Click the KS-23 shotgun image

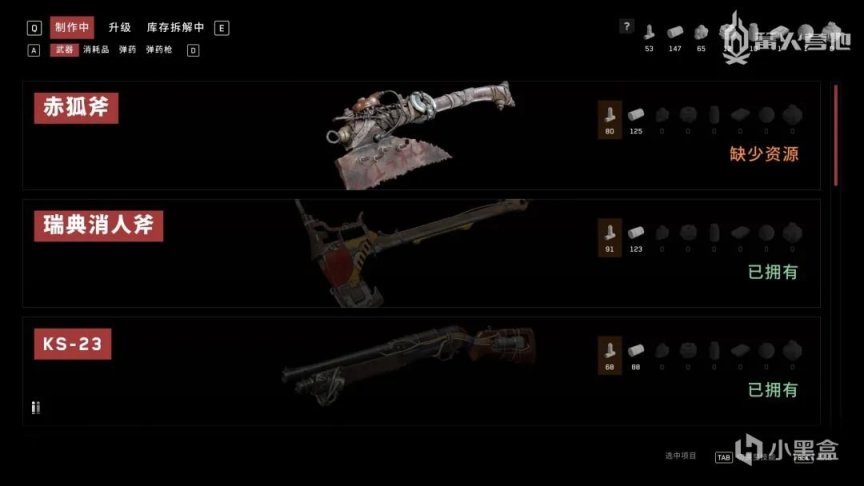click(x=409, y=364)
